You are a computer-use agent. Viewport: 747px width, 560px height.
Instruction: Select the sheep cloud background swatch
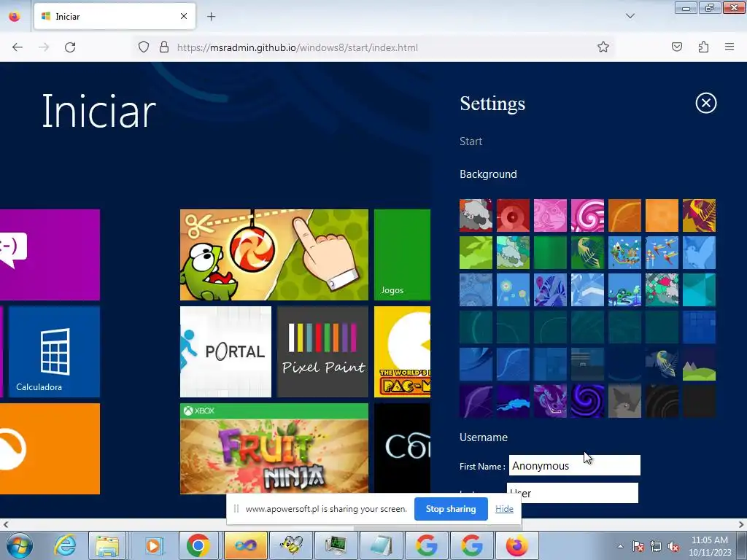coord(476,215)
